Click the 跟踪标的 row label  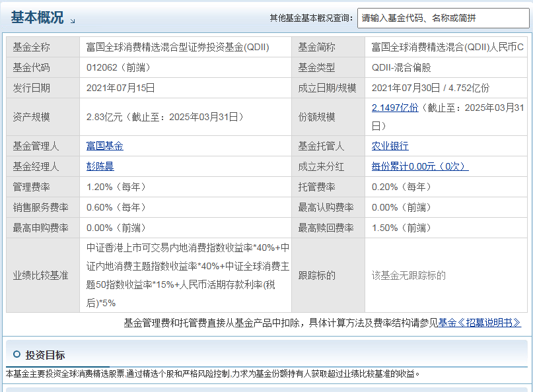[316, 275]
